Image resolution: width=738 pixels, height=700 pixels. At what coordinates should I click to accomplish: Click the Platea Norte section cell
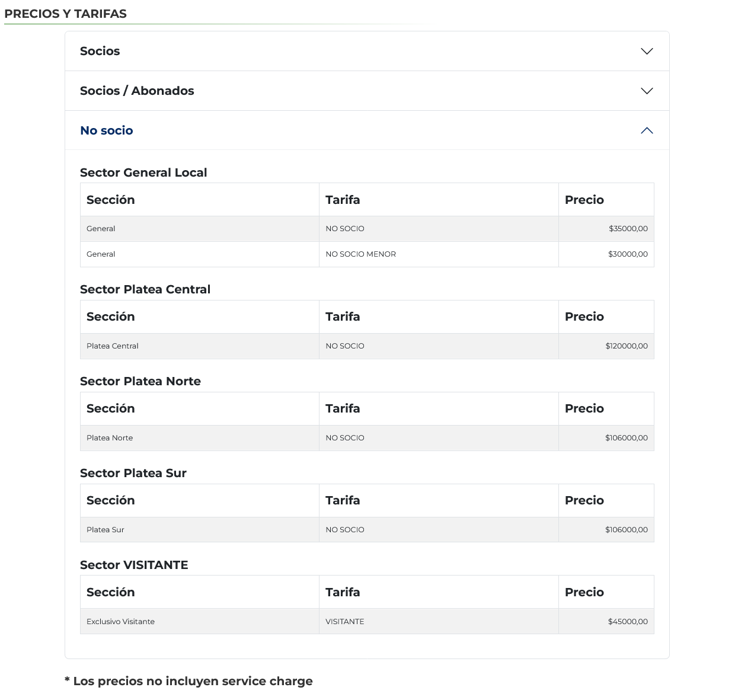tap(110, 438)
